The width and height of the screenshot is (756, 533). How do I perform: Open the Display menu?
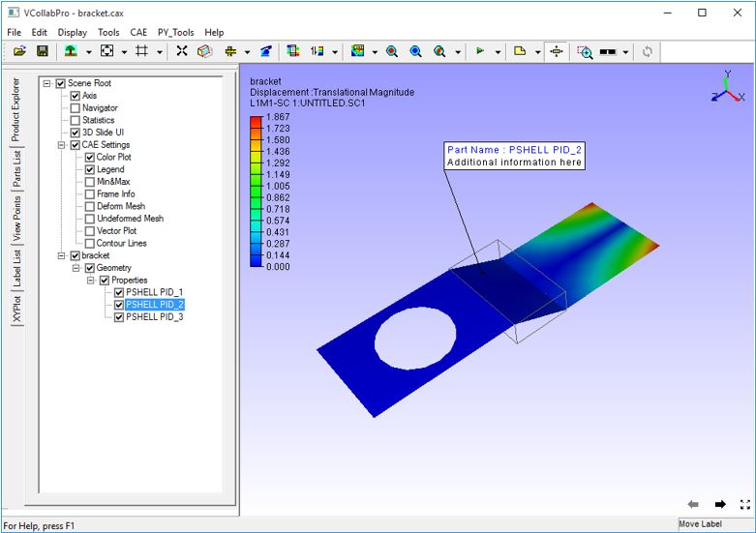click(x=73, y=32)
